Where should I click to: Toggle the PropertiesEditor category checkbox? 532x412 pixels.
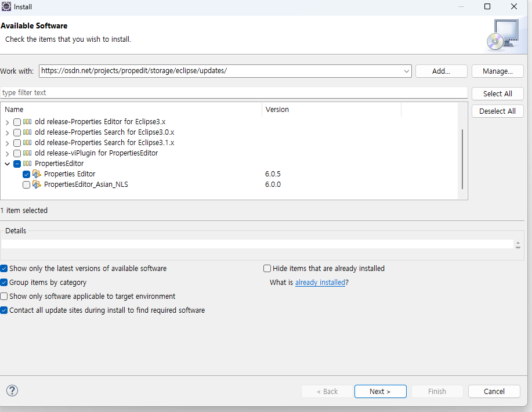(17, 164)
